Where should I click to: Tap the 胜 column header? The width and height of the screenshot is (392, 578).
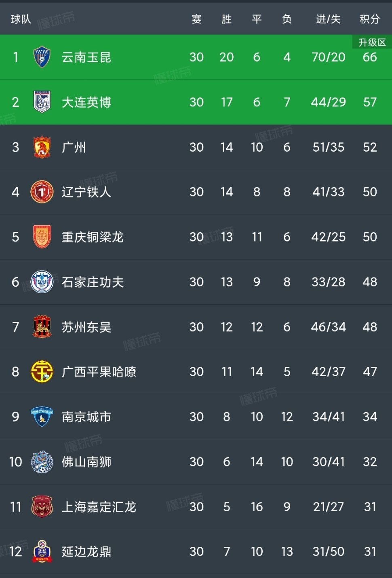(x=227, y=19)
